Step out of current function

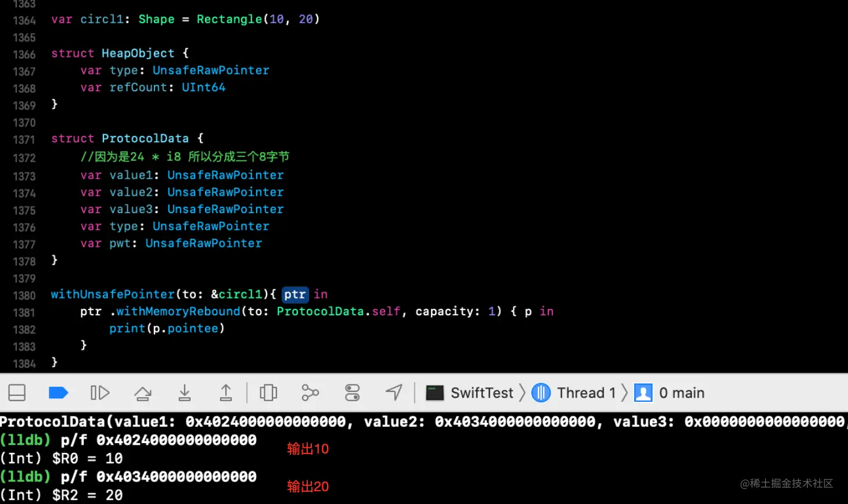point(226,393)
